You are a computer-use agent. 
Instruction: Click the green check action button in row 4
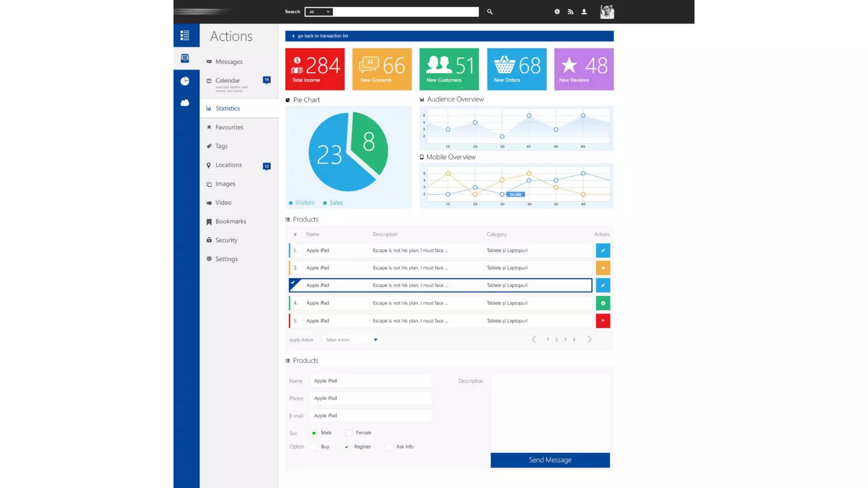click(603, 303)
